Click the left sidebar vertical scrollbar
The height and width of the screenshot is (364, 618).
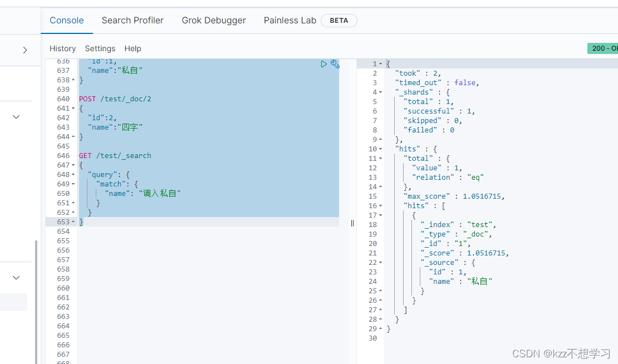coord(36,302)
